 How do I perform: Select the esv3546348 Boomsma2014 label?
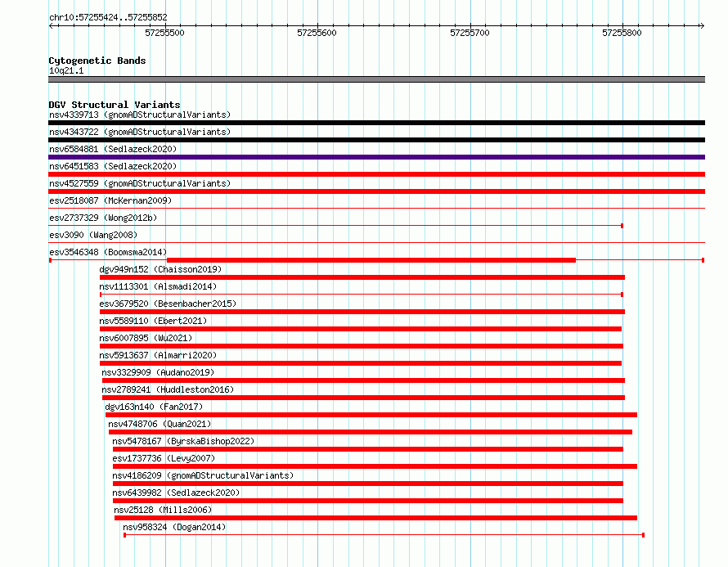pyautogui.click(x=108, y=252)
